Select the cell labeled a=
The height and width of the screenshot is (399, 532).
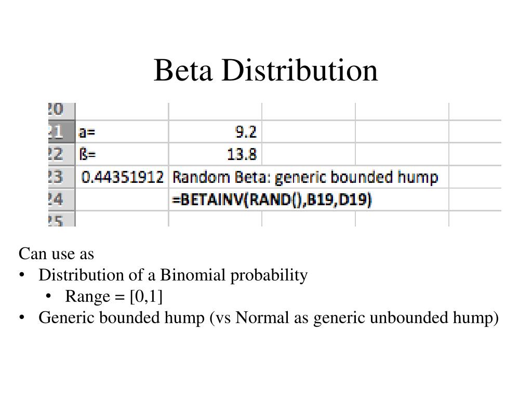122,131
